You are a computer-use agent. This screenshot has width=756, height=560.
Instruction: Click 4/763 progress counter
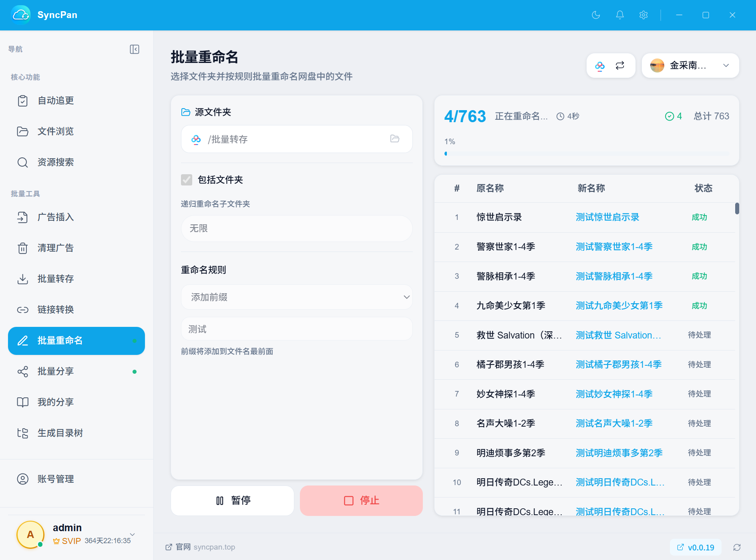click(465, 117)
